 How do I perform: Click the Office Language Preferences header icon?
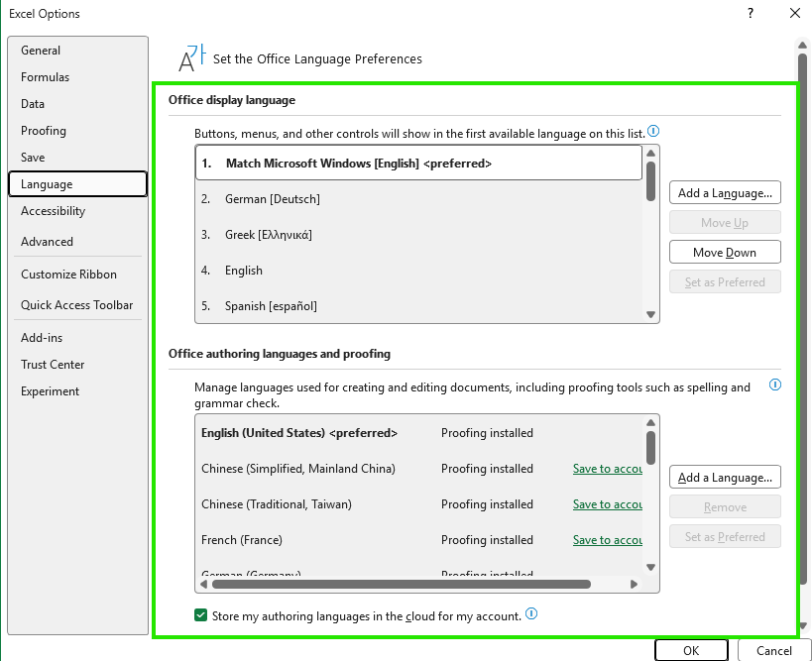tap(192, 57)
